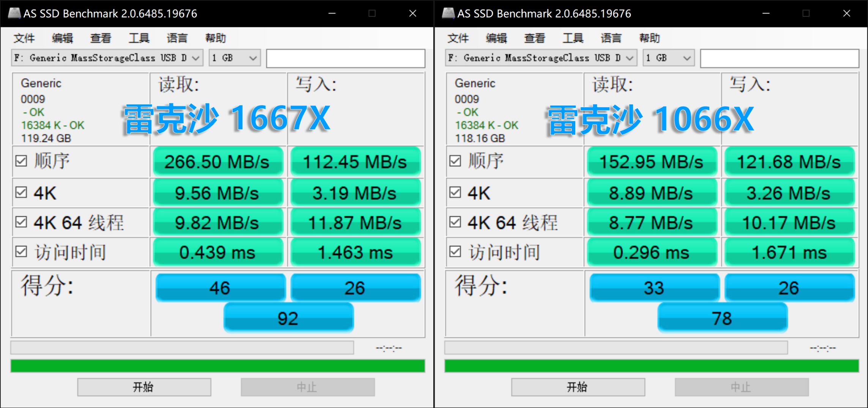868x408 pixels.
Task: Toggle the 4K 64 线程 checkbox in left window
Action: click(21, 221)
